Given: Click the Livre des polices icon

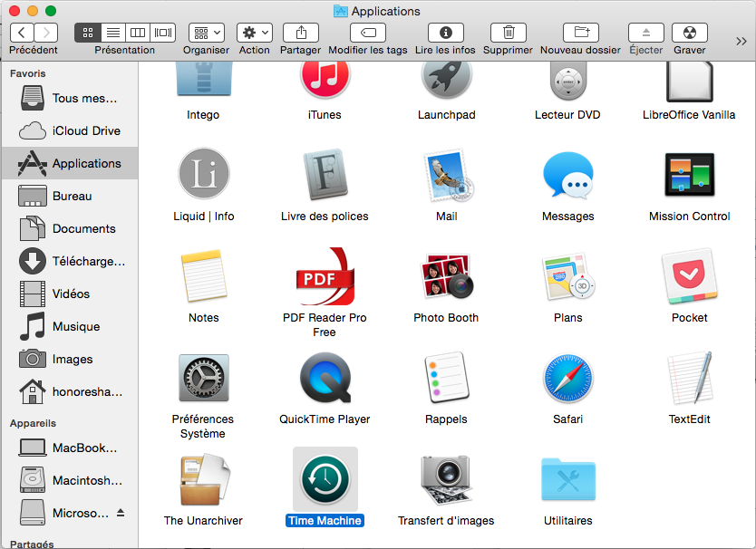Looking at the screenshot, I should [325, 175].
